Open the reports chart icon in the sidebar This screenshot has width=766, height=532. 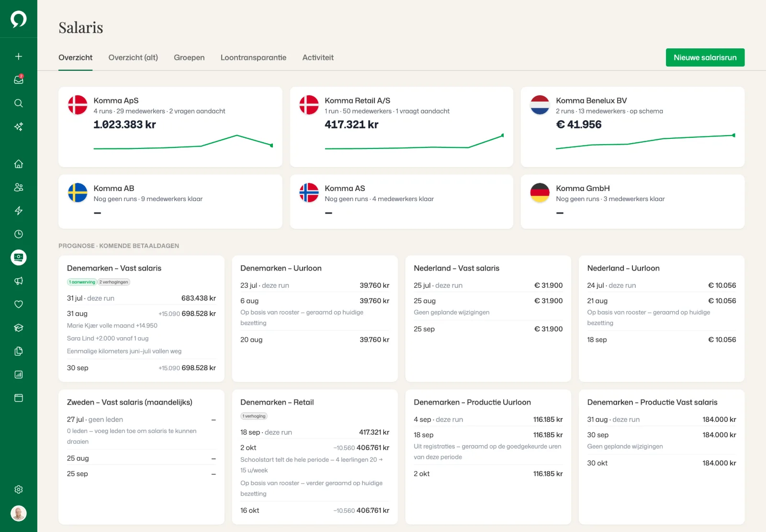click(x=19, y=374)
